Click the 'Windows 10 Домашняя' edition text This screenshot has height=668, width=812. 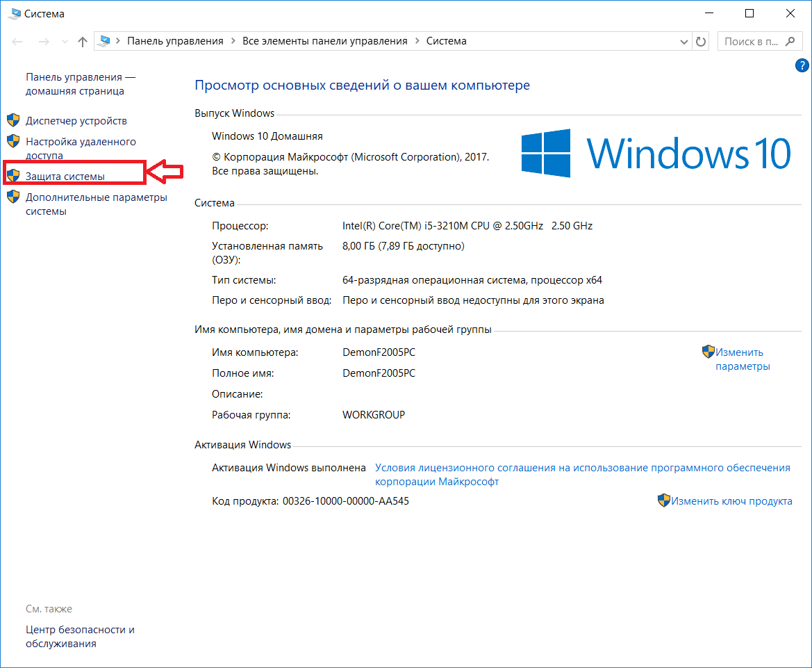click(267, 136)
